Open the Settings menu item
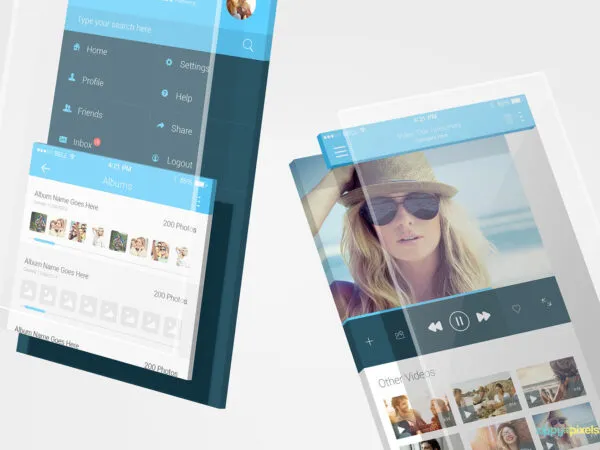Screen dimensions: 600x450 [x=194, y=66]
